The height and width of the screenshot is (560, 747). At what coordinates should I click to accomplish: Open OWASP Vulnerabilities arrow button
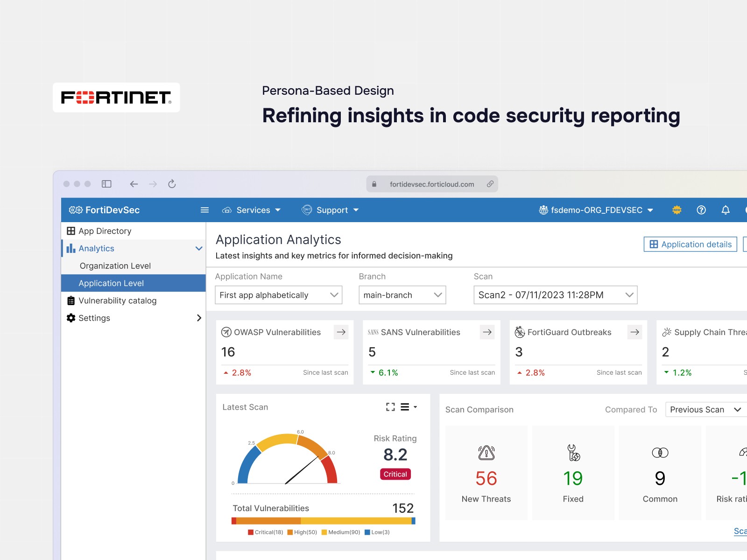[341, 332]
